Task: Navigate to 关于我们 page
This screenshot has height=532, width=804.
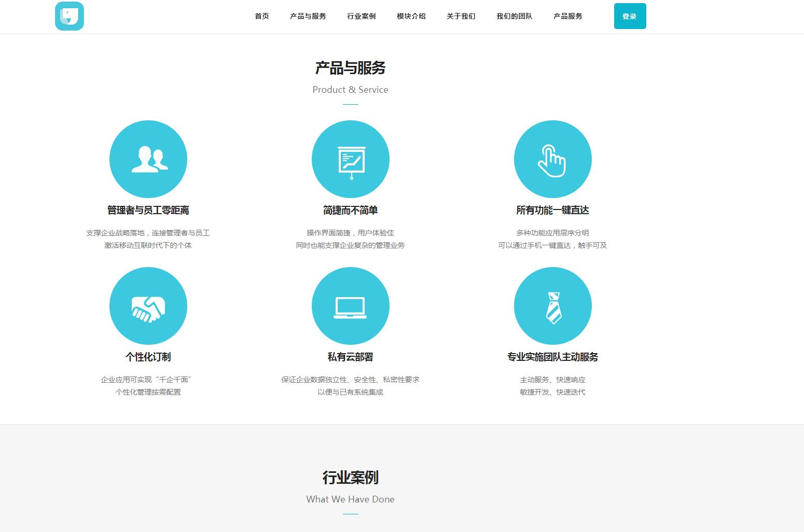Action: (461, 16)
